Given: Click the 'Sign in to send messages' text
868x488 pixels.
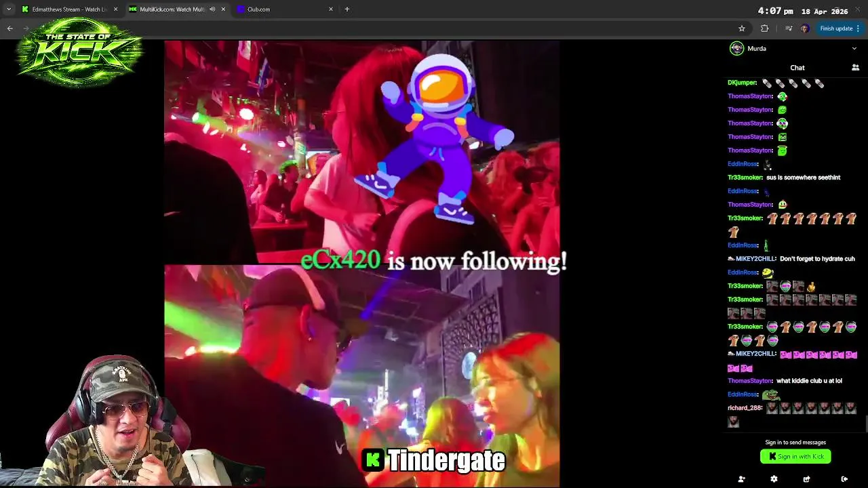Looking at the screenshot, I should (x=795, y=443).
